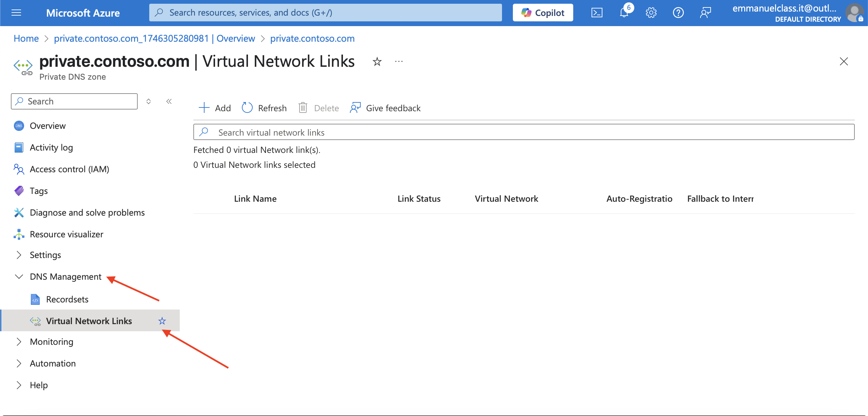Select Virtual Network Links menu item
The height and width of the screenshot is (416, 868).
[90, 321]
